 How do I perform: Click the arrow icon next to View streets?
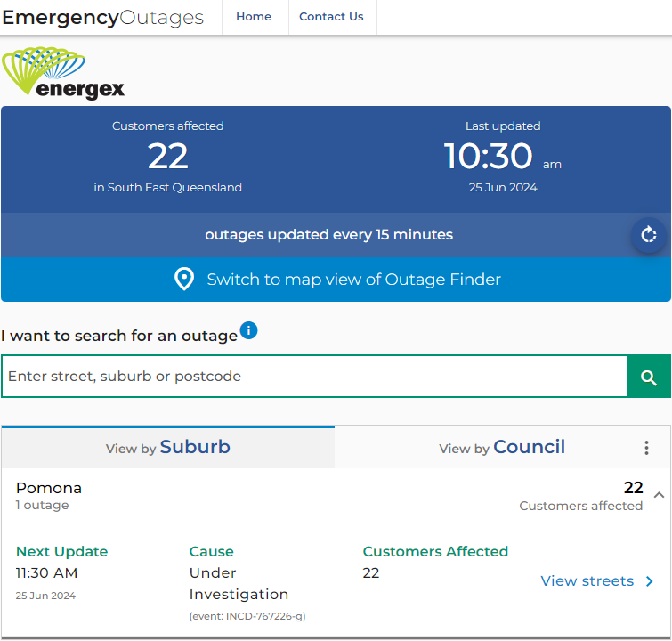coord(650,581)
